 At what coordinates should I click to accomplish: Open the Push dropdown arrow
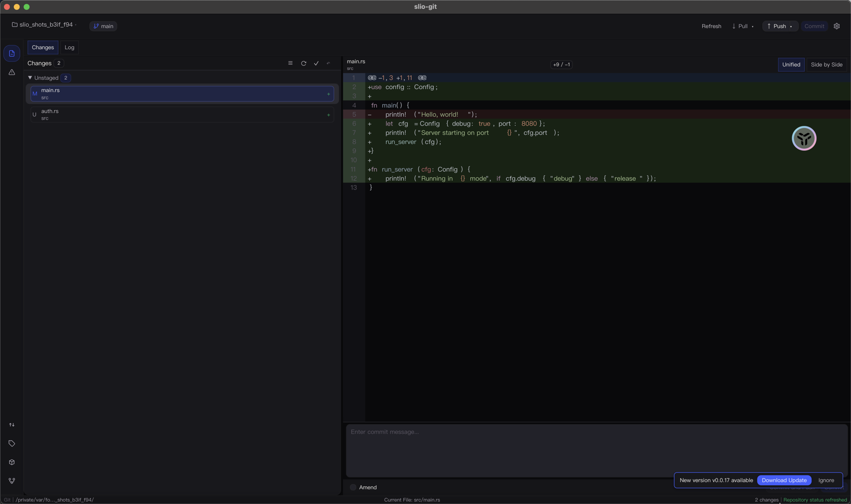[x=792, y=26]
